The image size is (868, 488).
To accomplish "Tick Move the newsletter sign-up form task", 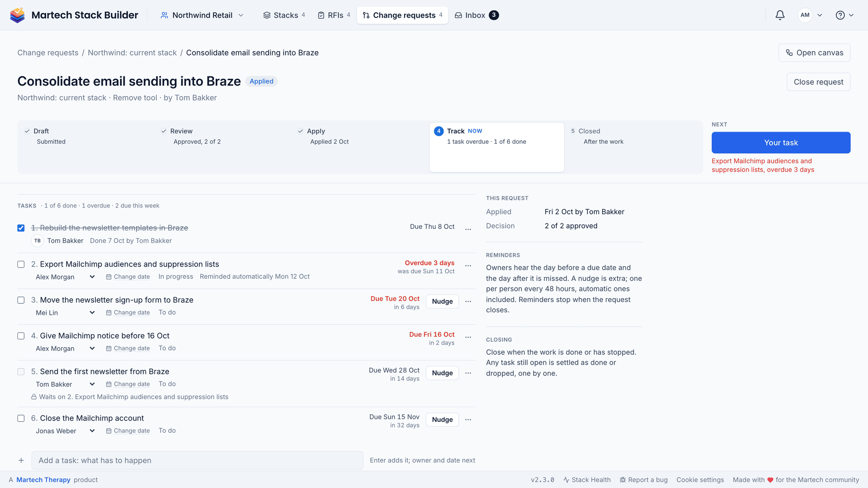I will 21,300.
